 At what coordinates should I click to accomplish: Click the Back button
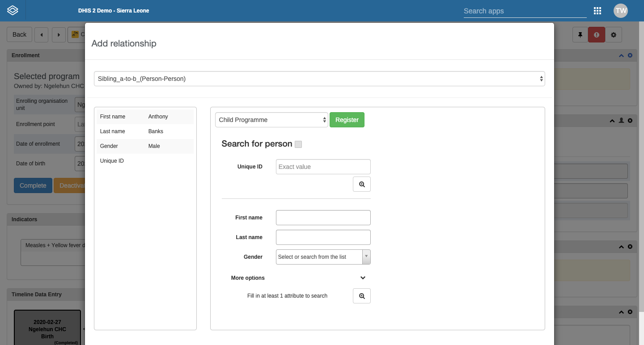(x=19, y=34)
